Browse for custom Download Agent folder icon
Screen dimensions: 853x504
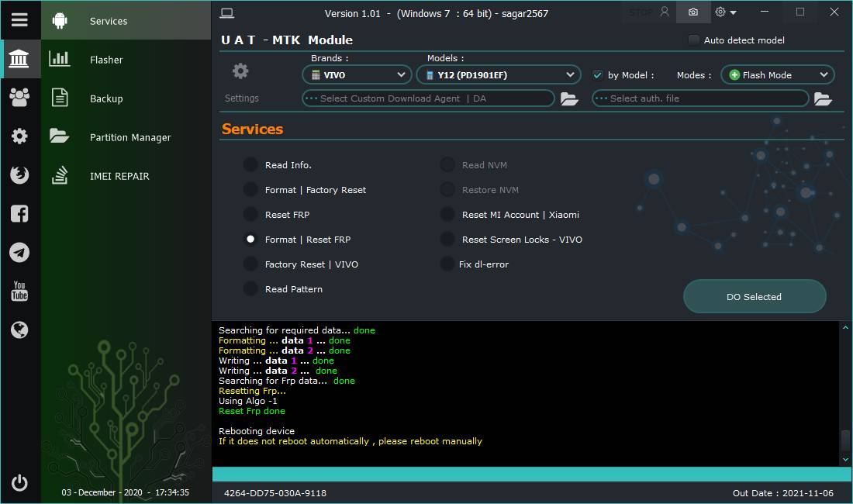pyautogui.click(x=569, y=98)
